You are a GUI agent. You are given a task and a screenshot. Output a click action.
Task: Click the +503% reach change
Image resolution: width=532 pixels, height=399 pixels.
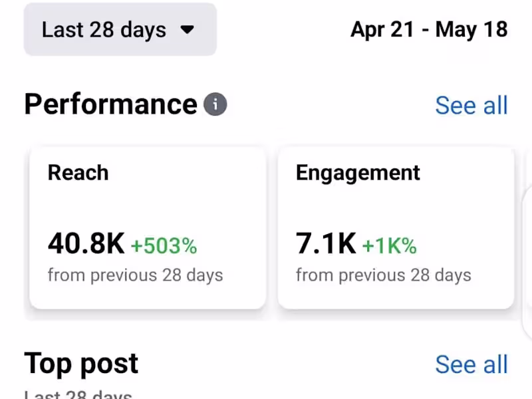coord(164,247)
